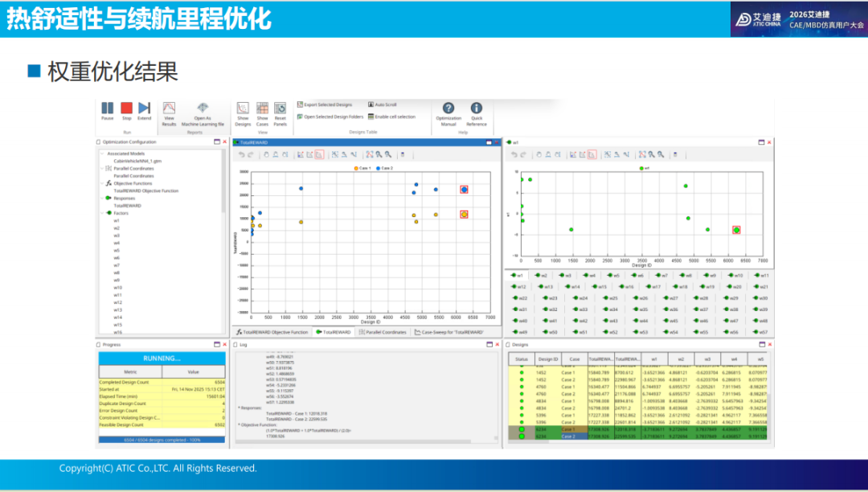Click the Extend run icon

pos(144,108)
